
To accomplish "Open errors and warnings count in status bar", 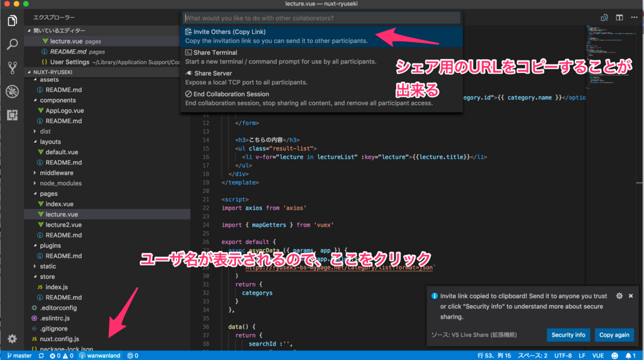I will pyautogui.click(x=62, y=356).
